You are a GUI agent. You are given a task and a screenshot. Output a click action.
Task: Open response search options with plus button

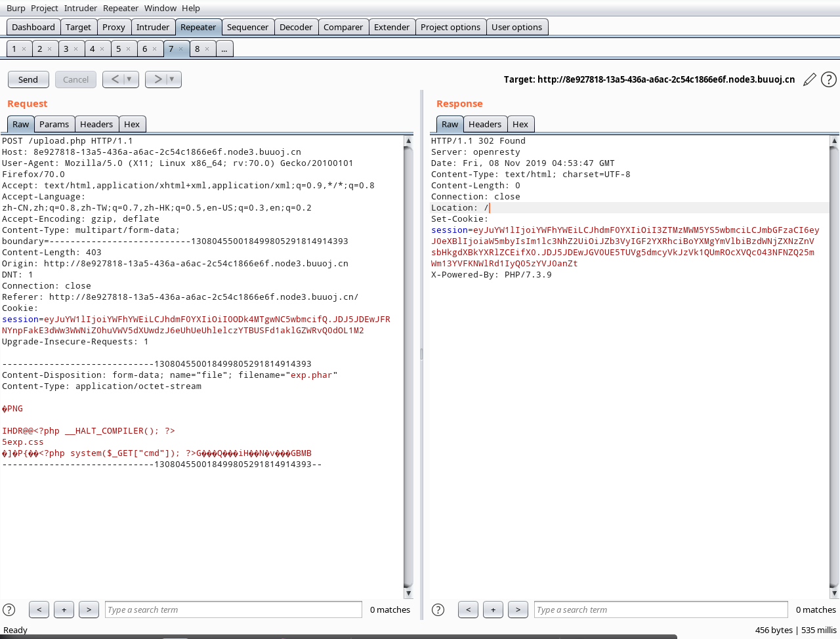point(493,609)
